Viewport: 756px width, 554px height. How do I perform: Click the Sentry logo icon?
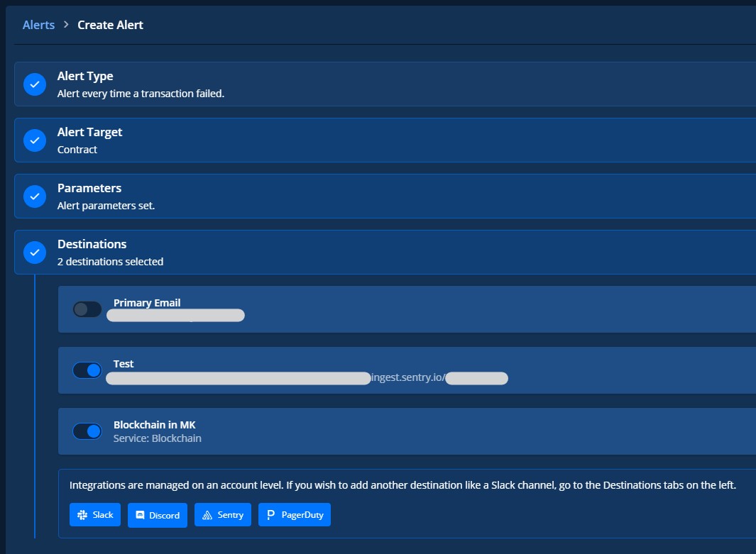click(x=207, y=515)
